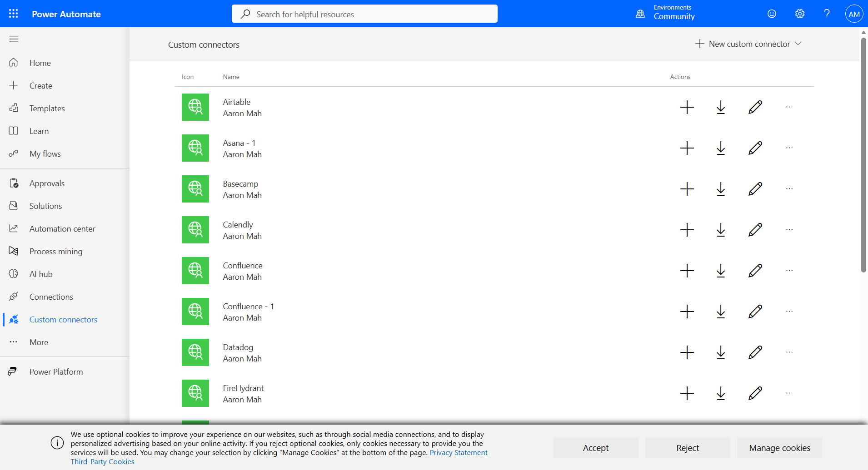Edit the Airtable connector
Viewport: 868px width, 470px height.
[x=755, y=107]
